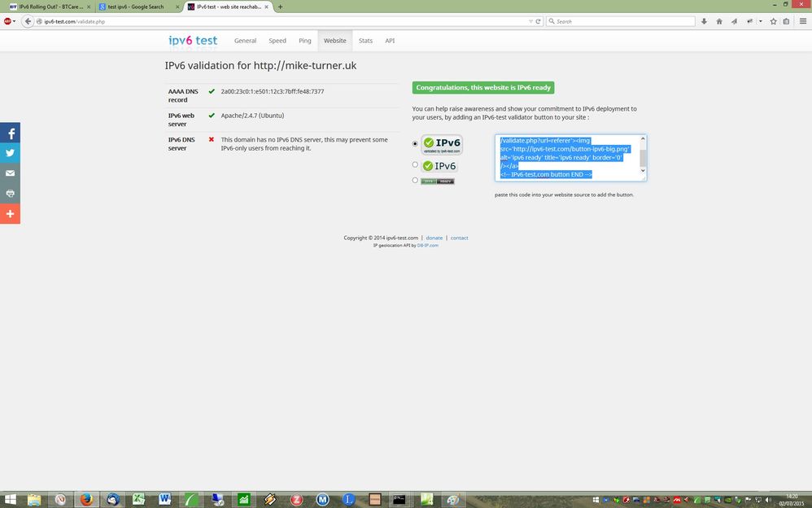Reload the page with refresh icon

538,21
